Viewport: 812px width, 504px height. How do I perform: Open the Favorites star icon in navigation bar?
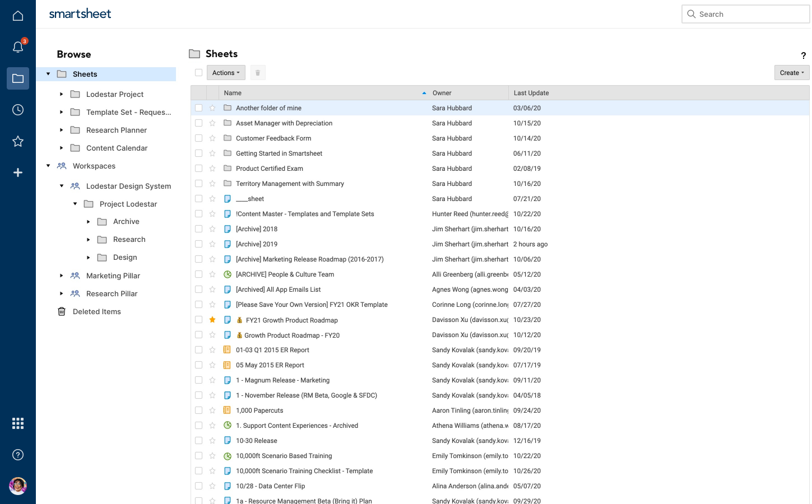[18, 141]
